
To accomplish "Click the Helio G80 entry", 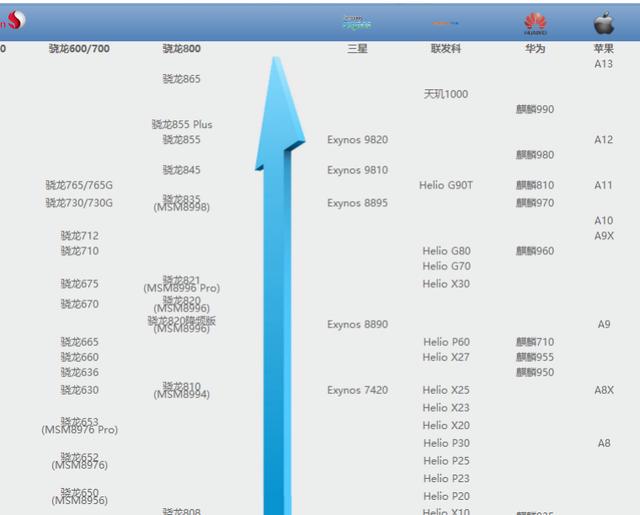I will pyautogui.click(x=447, y=251).
